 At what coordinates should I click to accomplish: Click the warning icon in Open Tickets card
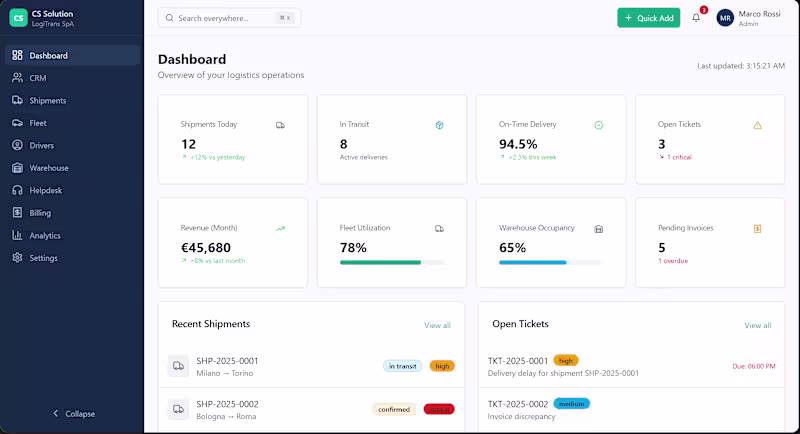pyautogui.click(x=757, y=125)
